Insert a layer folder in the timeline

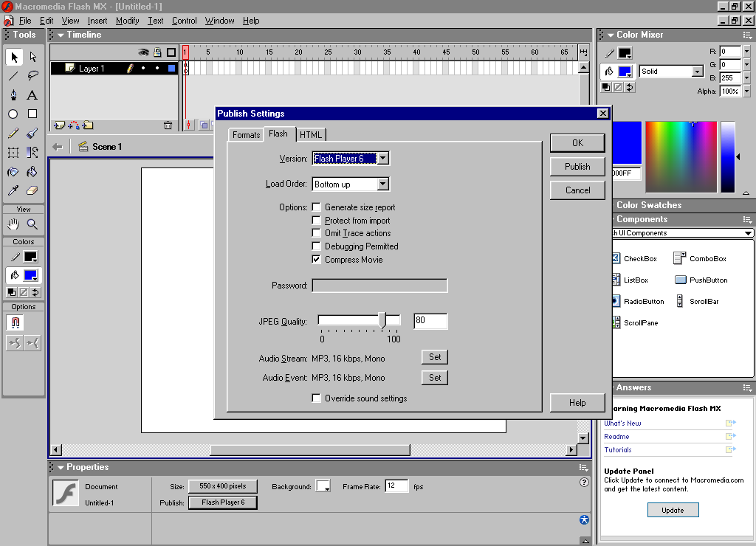88,125
